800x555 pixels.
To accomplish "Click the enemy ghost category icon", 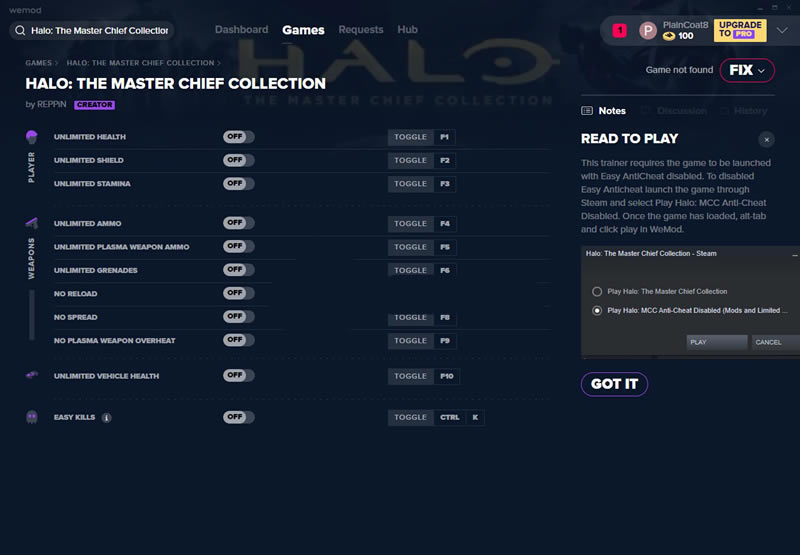I will pyautogui.click(x=32, y=417).
